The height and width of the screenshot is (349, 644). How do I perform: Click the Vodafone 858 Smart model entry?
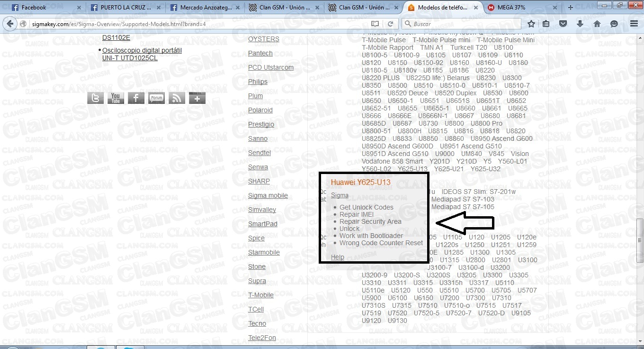(393, 161)
